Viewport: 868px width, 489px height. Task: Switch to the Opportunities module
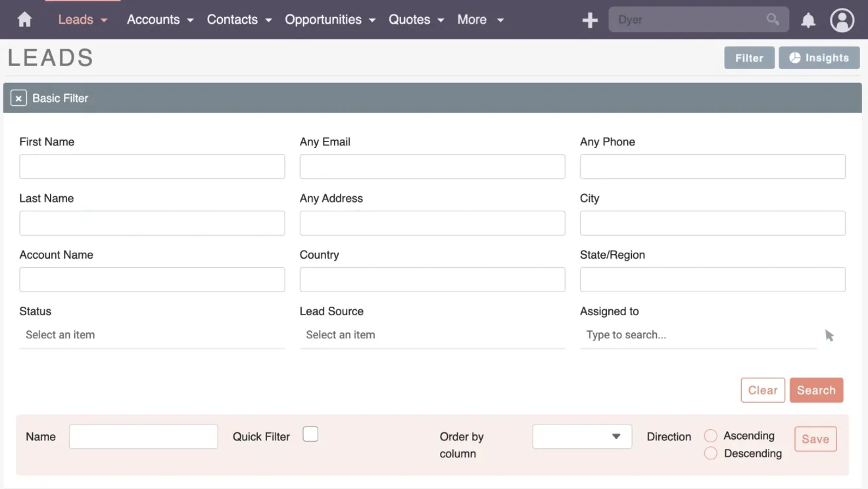tap(324, 19)
